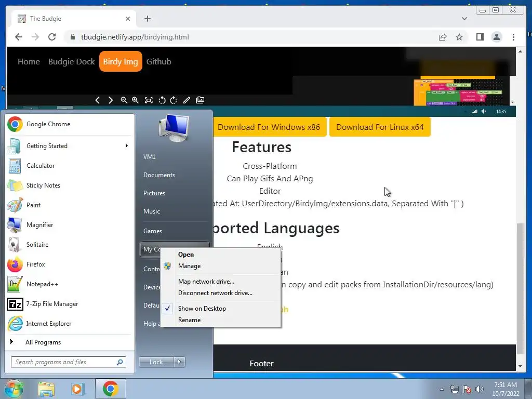Viewport: 532px width, 399px height.
Task: Select Disconnect network drive option
Action: click(221, 293)
